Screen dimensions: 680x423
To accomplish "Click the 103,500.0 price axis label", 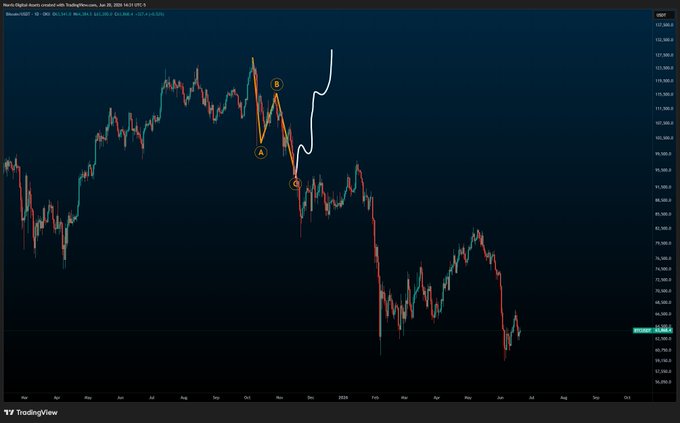I will 665,138.
